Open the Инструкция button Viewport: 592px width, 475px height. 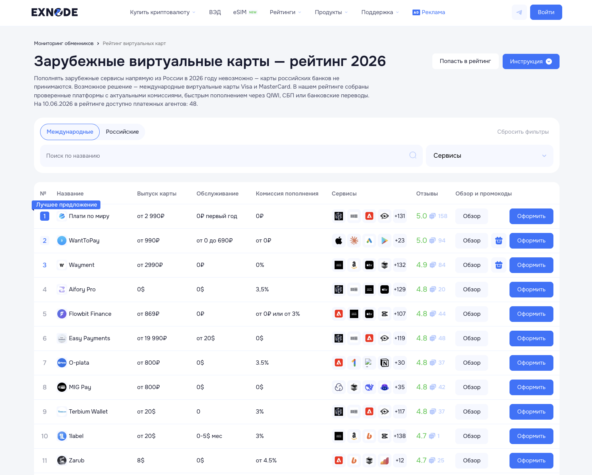click(x=531, y=61)
